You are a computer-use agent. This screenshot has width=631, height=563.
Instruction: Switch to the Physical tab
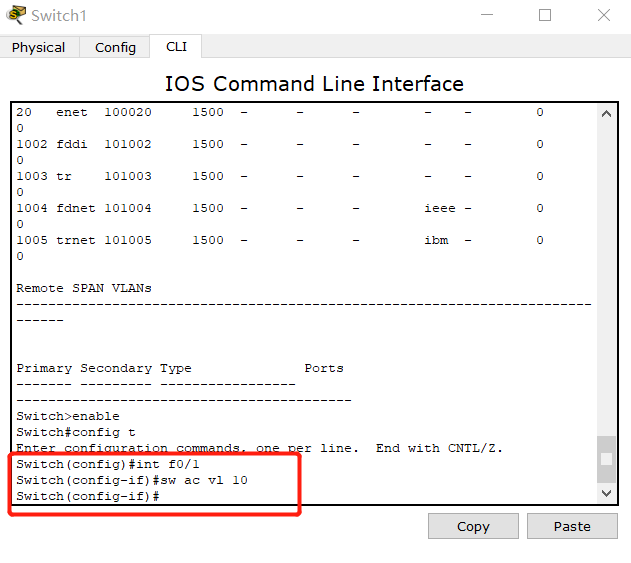click(x=39, y=47)
